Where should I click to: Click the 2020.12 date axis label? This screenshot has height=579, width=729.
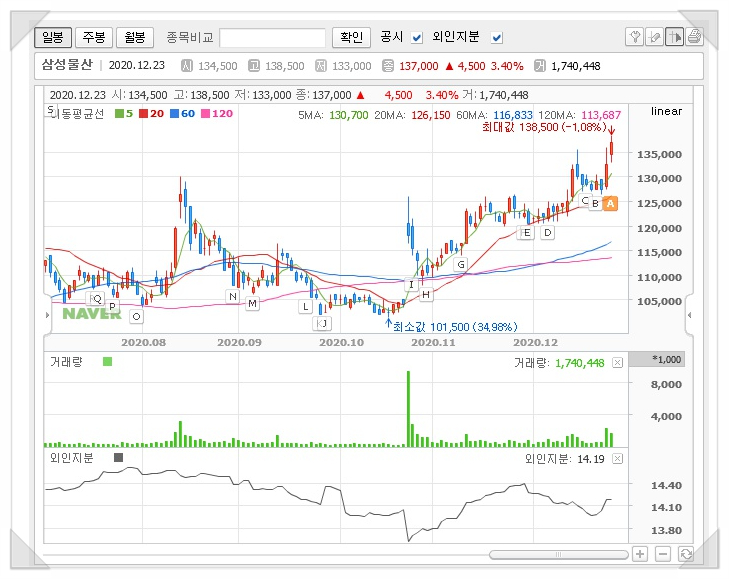click(x=535, y=343)
